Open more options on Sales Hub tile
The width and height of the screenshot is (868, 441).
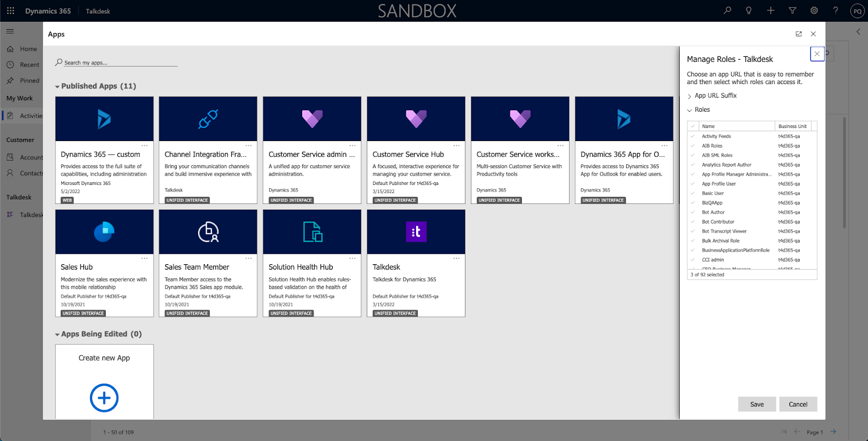click(x=145, y=258)
